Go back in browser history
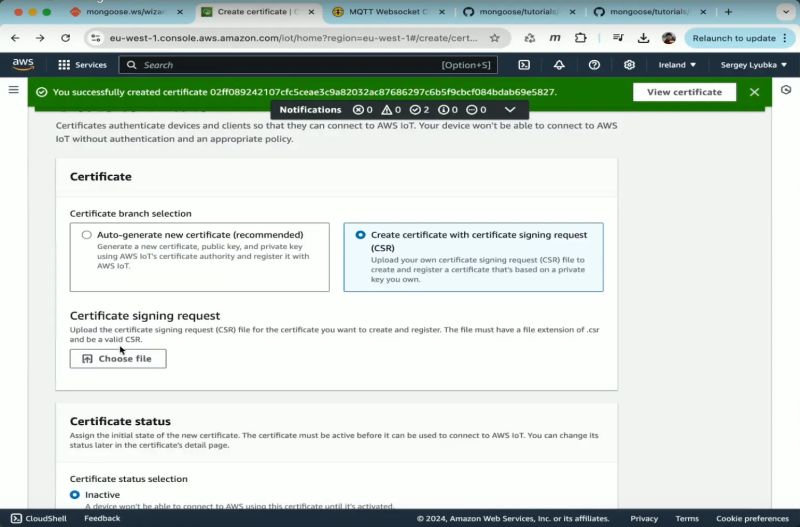This screenshot has width=800, height=527. tap(15, 38)
